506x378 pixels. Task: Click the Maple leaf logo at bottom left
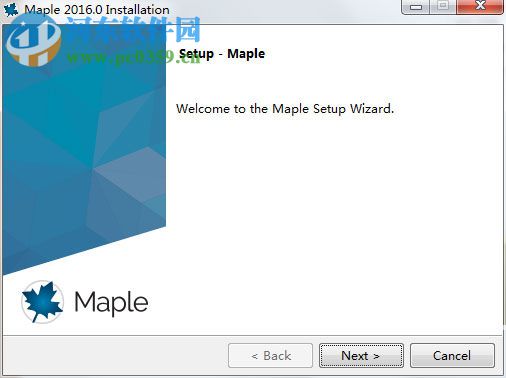[42, 302]
